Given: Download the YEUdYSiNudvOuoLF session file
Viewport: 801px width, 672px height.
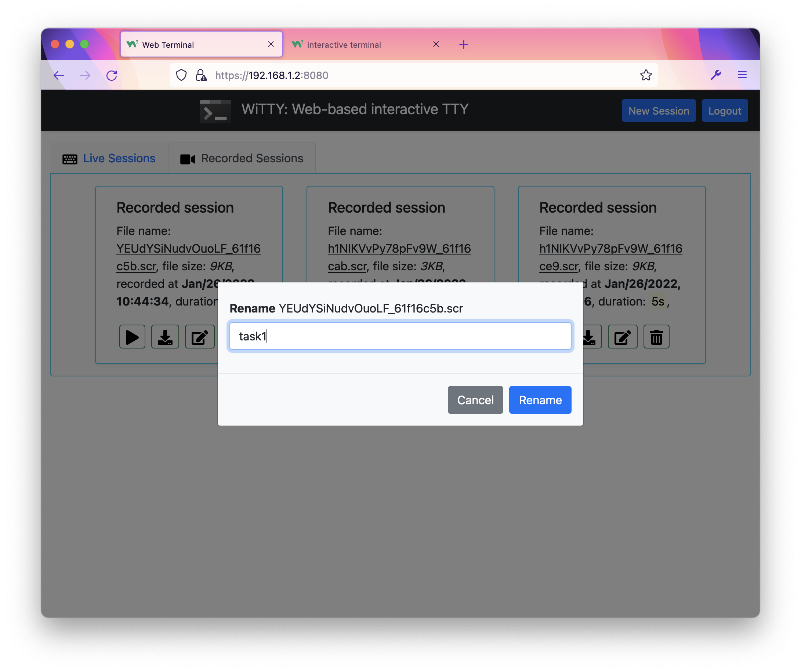Looking at the screenshot, I should [x=165, y=337].
